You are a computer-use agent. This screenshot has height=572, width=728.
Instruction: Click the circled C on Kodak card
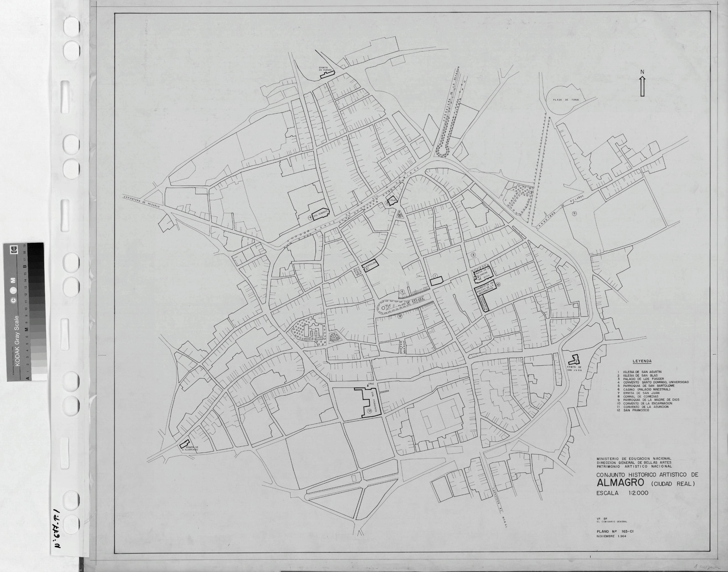(13, 300)
